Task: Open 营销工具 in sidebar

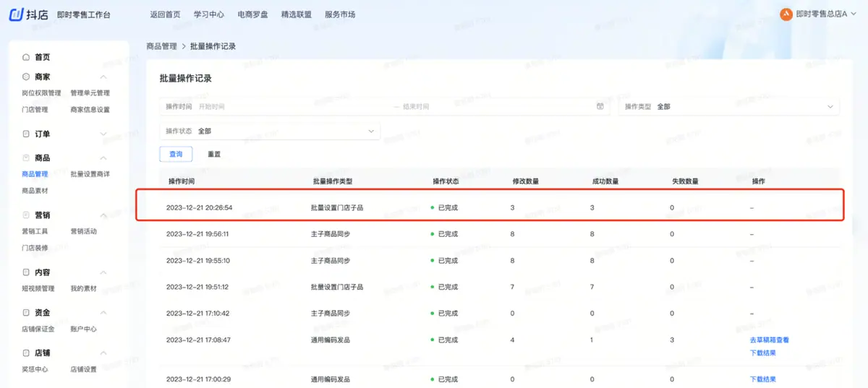Action: (35, 231)
